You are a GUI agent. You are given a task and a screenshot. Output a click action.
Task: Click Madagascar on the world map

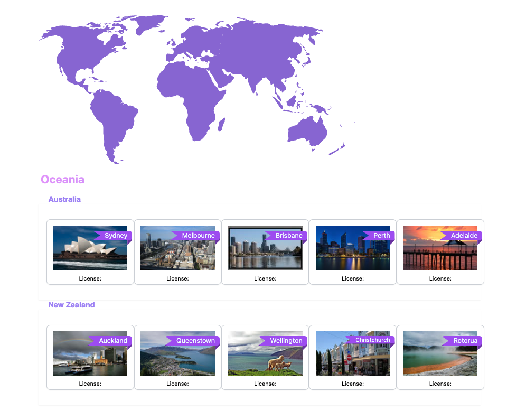(221, 125)
